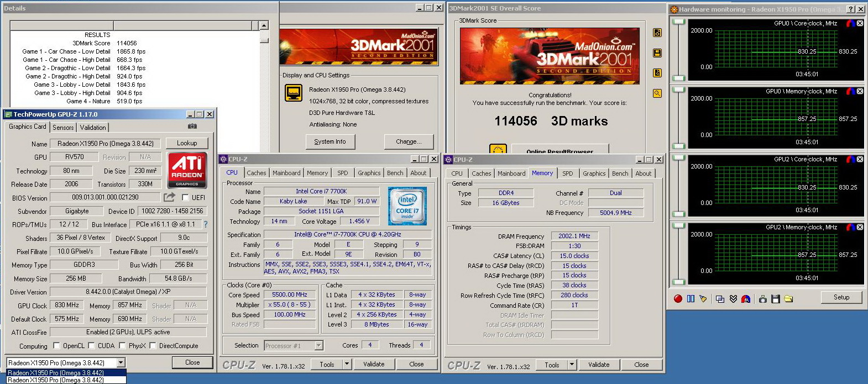
Task: Open the SPD tab in right CPU-Z window
Action: 568,173
